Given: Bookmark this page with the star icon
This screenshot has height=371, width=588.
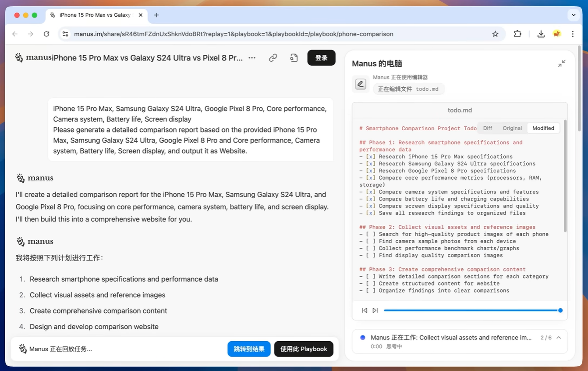Looking at the screenshot, I should [x=495, y=34].
